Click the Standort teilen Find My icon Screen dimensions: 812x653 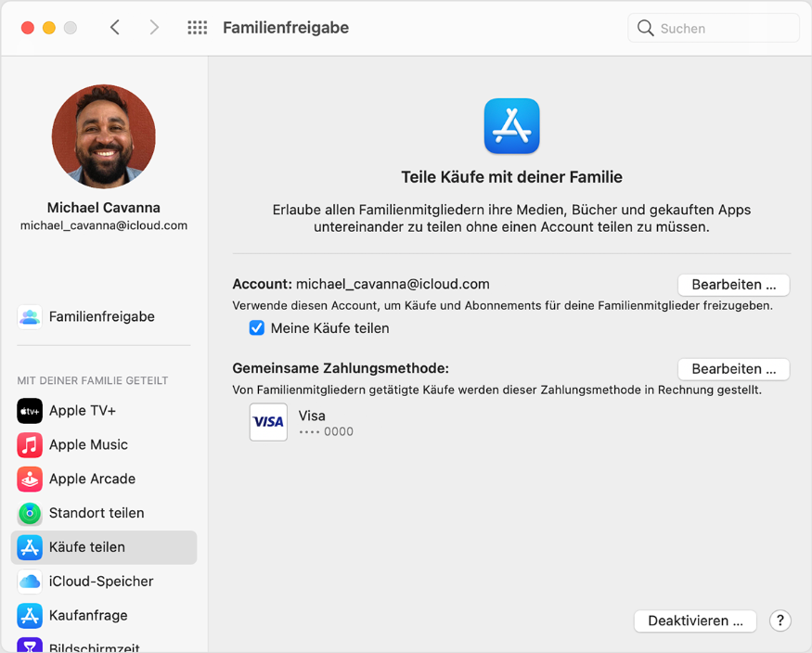tap(30, 513)
